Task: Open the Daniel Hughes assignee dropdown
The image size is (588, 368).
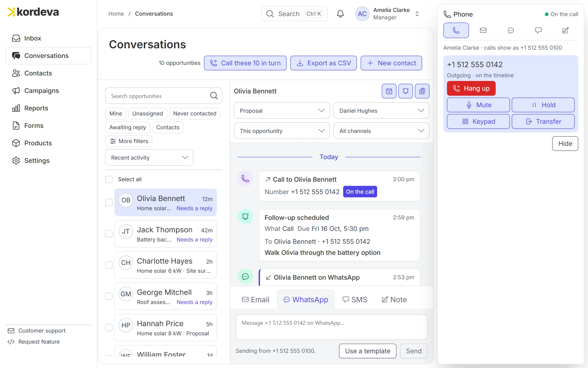Action: coord(381,110)
